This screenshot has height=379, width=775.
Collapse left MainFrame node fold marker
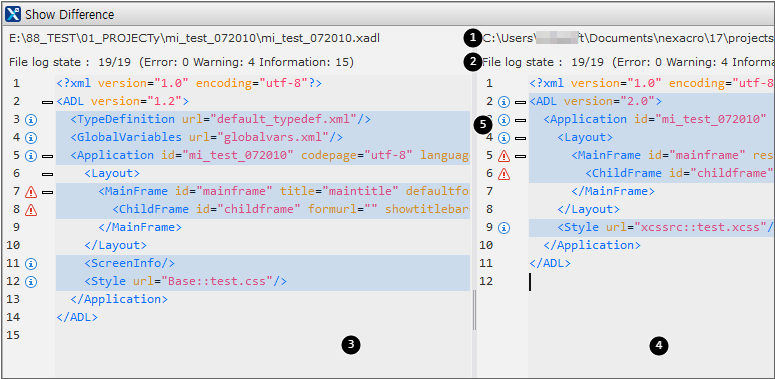[x=47, y=192]
